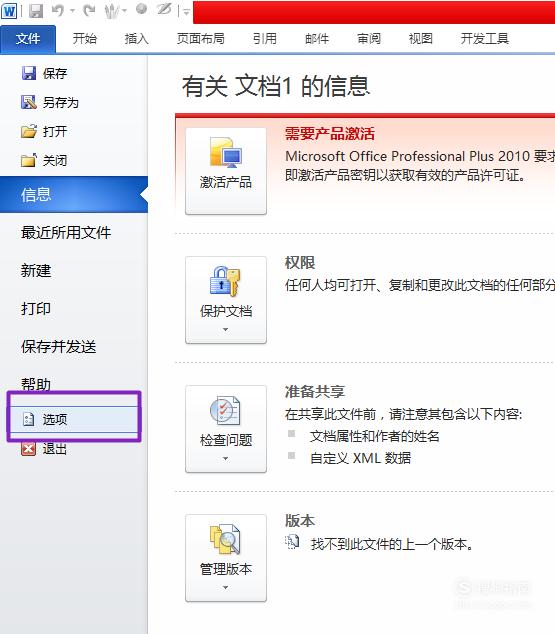Switch to the 审阅 ribbon tab
This screenshot has width=555, height=634.
point(369,39)
